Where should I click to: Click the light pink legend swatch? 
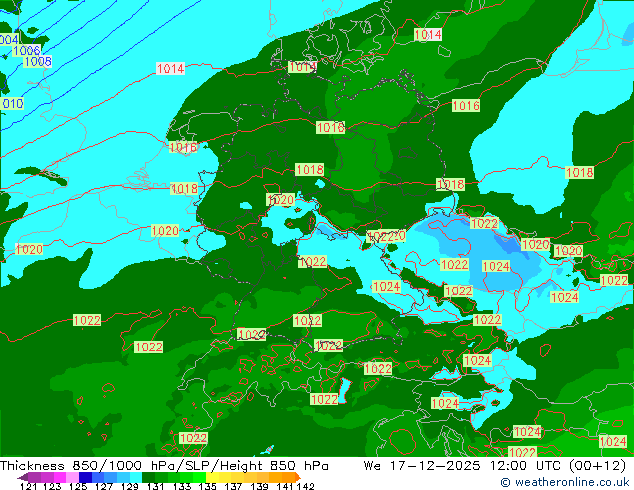click(72, 477)
